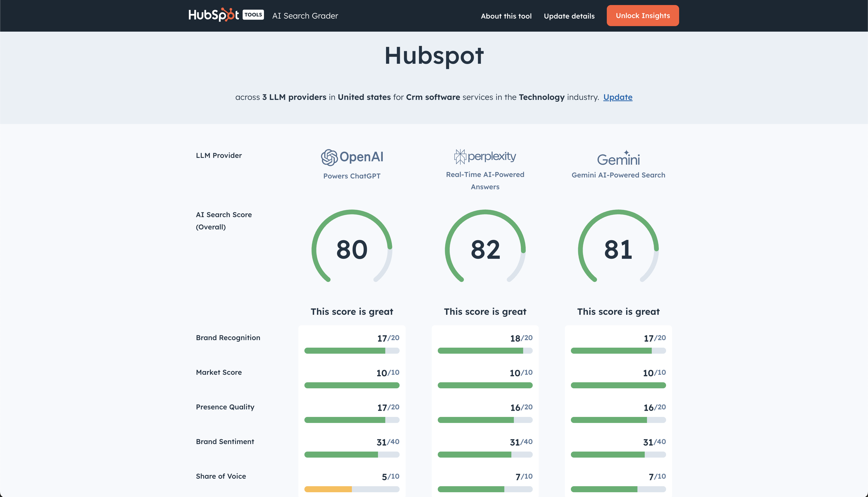Viewport: 868px width, 497px height.
Task: Click the Brand Recognition row label
Action: point(228,338)
